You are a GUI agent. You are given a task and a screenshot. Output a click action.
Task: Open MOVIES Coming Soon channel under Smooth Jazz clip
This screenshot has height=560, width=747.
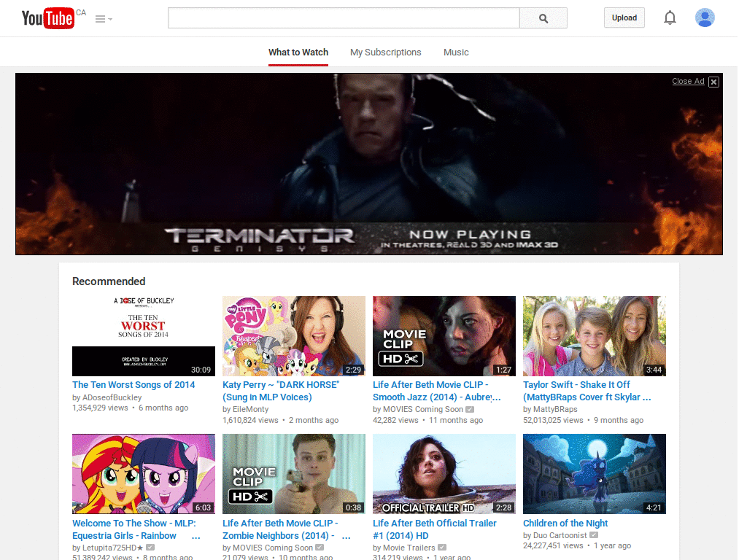tap(423, 410)
